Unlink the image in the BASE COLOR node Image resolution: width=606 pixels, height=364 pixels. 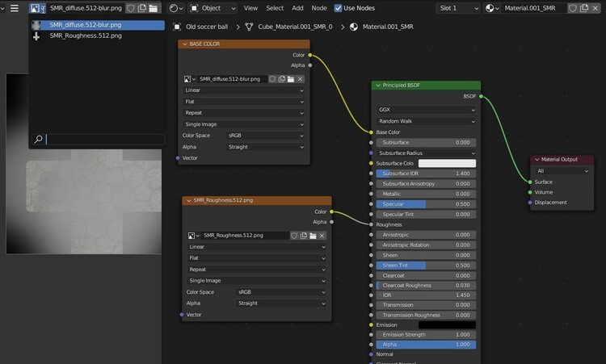point(300,79)
